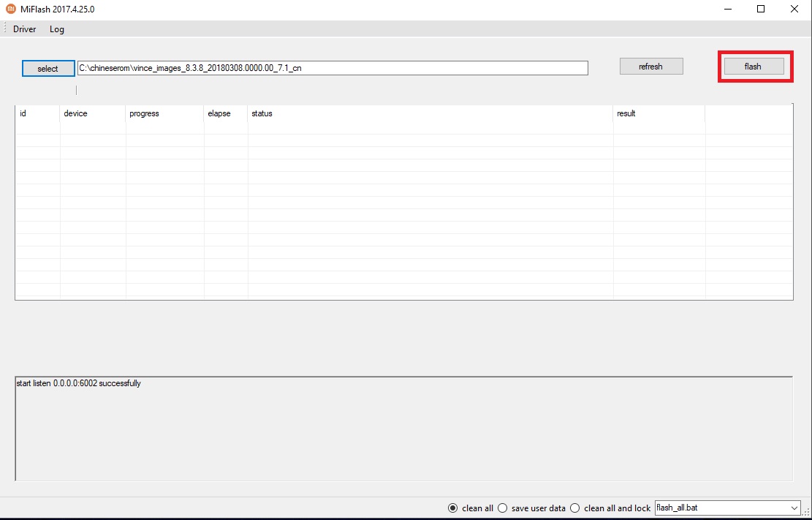
Task: Click the flash button
Action: 753,67
